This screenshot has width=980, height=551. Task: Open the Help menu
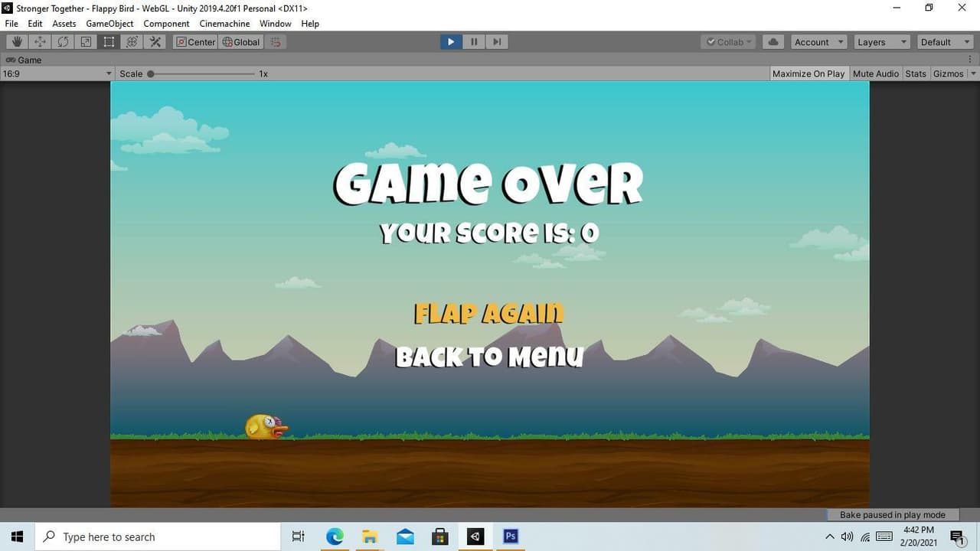tap(310, 24)
